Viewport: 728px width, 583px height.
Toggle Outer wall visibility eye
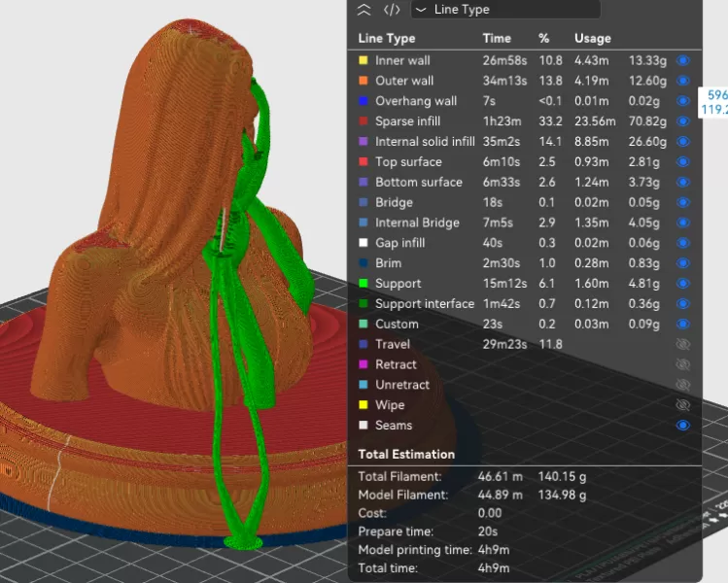682,81
